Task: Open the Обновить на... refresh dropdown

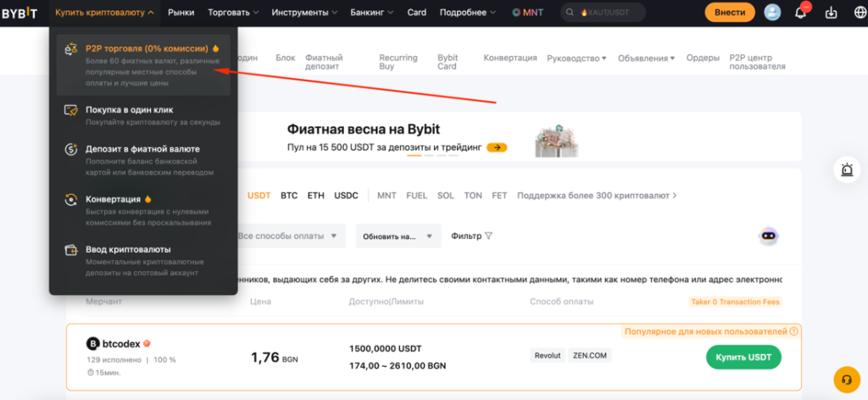Action: (x=398, y=236)
